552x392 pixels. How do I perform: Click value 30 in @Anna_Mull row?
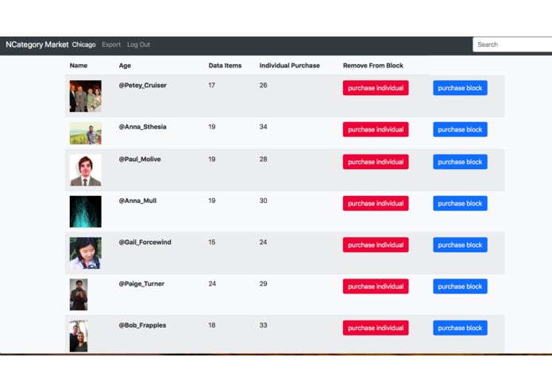click(264, 201)
